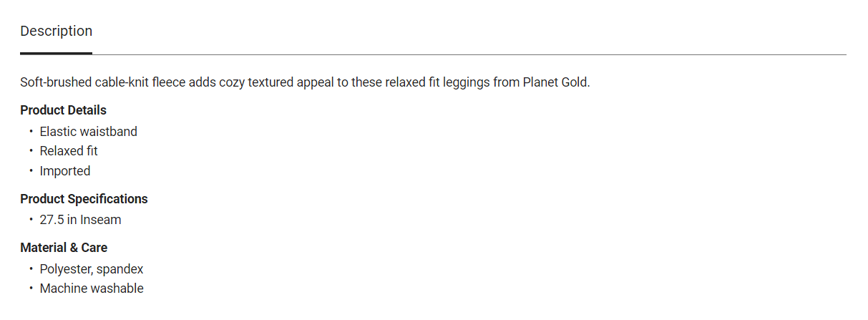Image resolution: width=868 pixels, height=320 pixels.
Task: Click the bullet point before Imported
Action: (x=31, y=171)
